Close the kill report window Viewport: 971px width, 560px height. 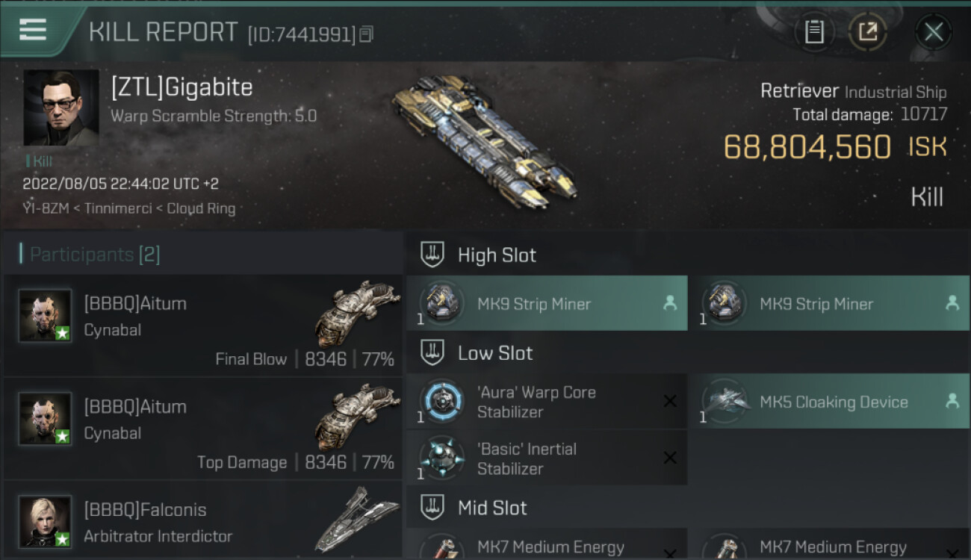[x=933, y=31]
